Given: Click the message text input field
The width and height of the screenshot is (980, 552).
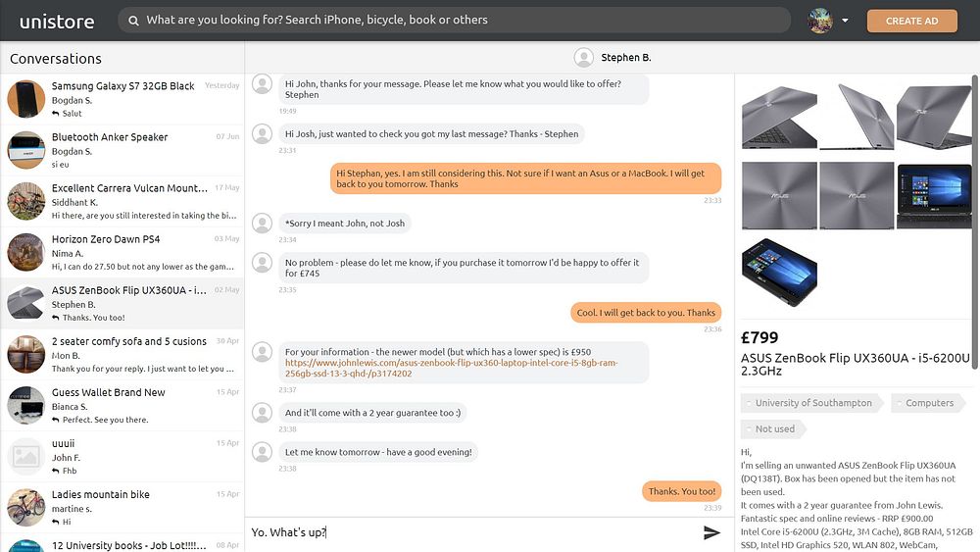Looking at the screenshot, I should (470, 532).
